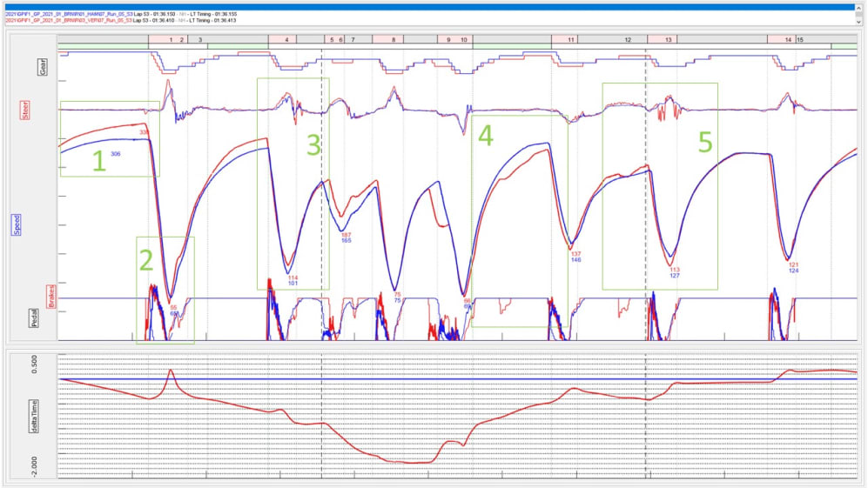Click corner 13 marker in track bar
This screenshot has width=868, height=488.
click(667, 40)
